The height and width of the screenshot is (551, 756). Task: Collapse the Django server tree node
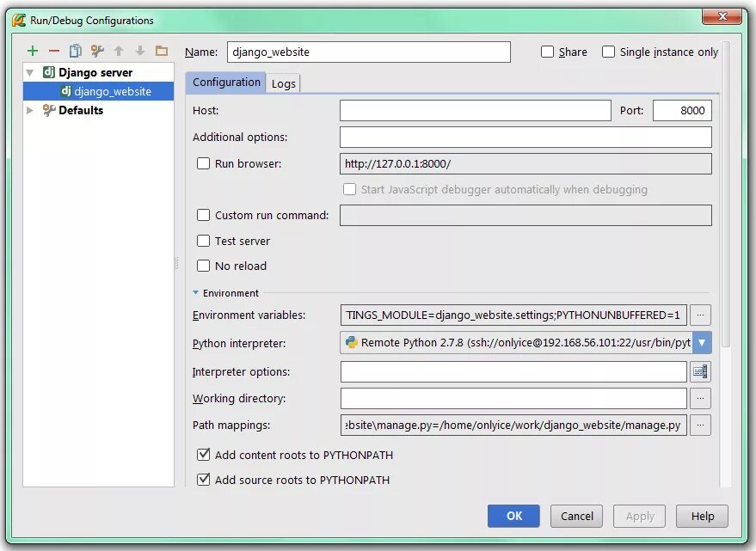click(x=30, y=73)
